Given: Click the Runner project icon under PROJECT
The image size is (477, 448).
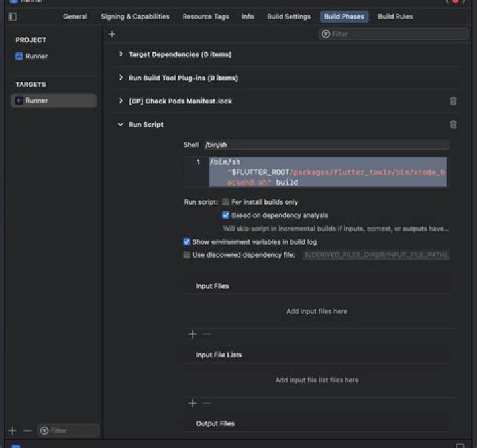Looking at the screenshot, I should tap(19, 56).
